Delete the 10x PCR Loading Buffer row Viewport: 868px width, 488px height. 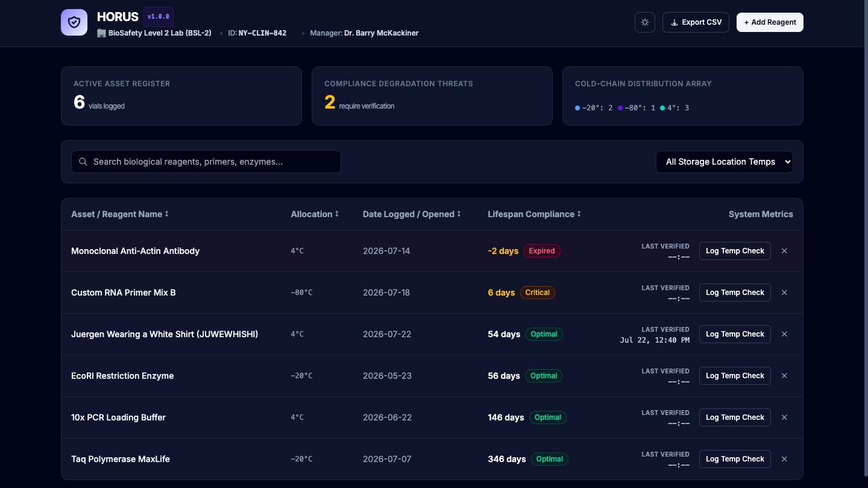(x=784, y=417)
